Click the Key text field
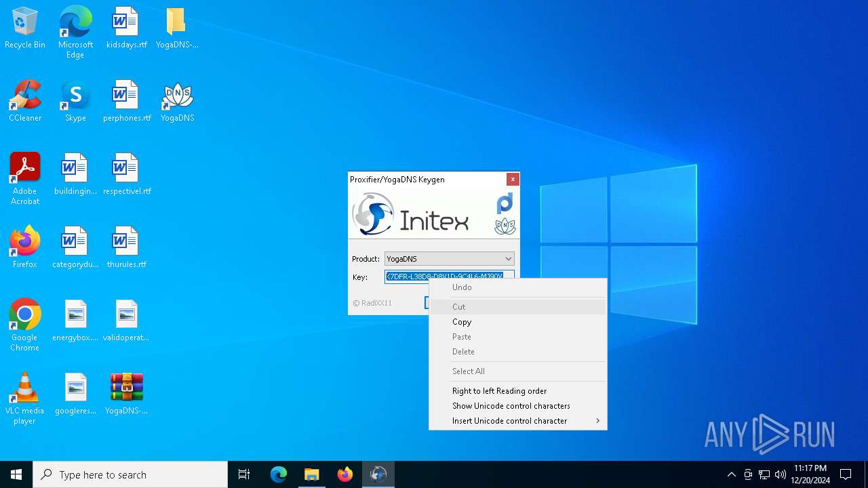The width and height of the screenshot is (868, 488). (x=449, y=277)
